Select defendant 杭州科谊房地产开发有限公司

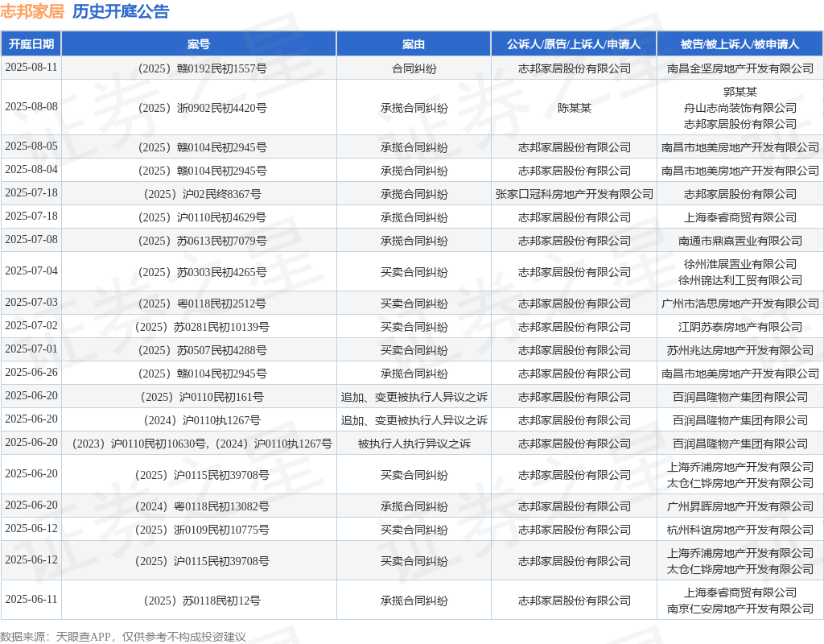740,530
